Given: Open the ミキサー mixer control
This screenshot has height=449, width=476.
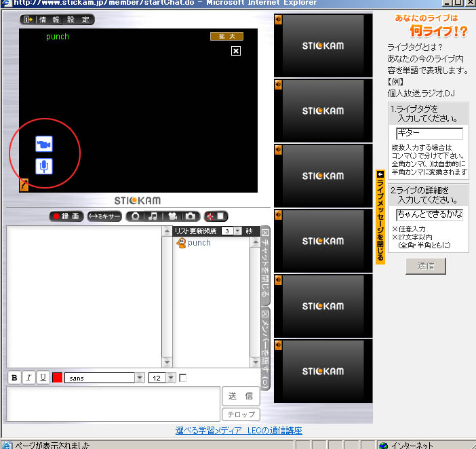Looking at the screenshot, I should point(104,216).
